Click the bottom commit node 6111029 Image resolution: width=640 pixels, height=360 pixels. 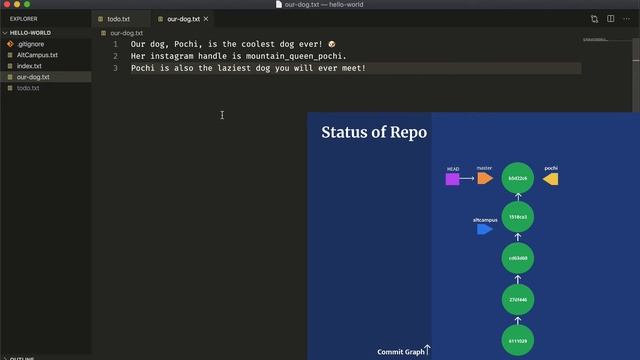pos(518,340)
